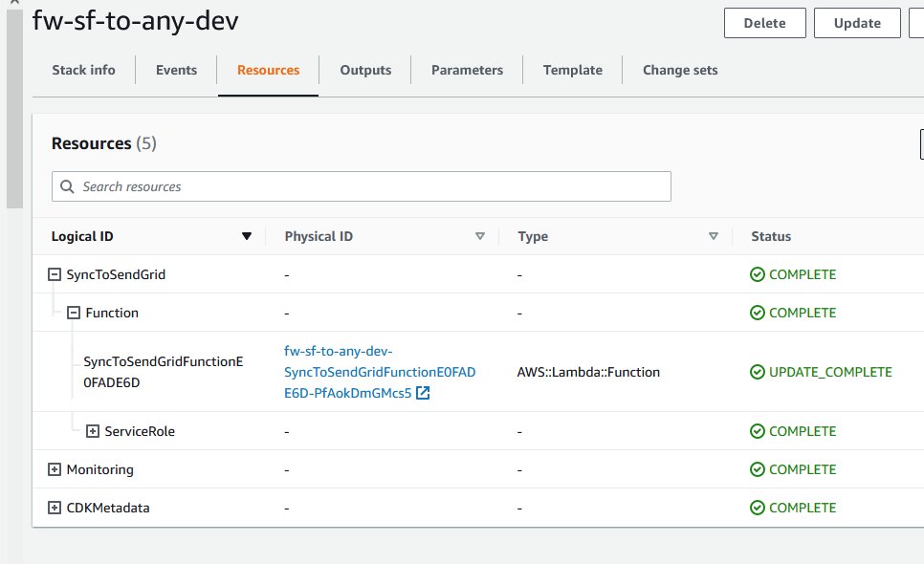Click the Delete stack button

tap(765, 23)
